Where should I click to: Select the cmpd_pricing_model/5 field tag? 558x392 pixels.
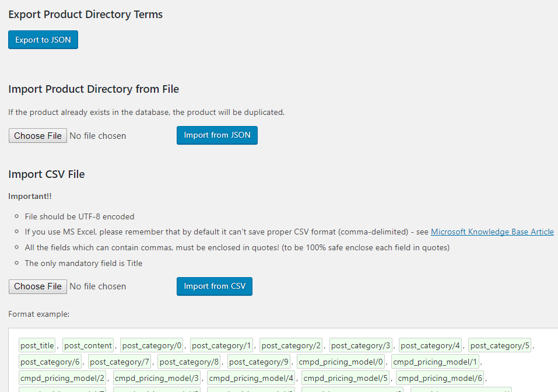click(x=346, y=377)
